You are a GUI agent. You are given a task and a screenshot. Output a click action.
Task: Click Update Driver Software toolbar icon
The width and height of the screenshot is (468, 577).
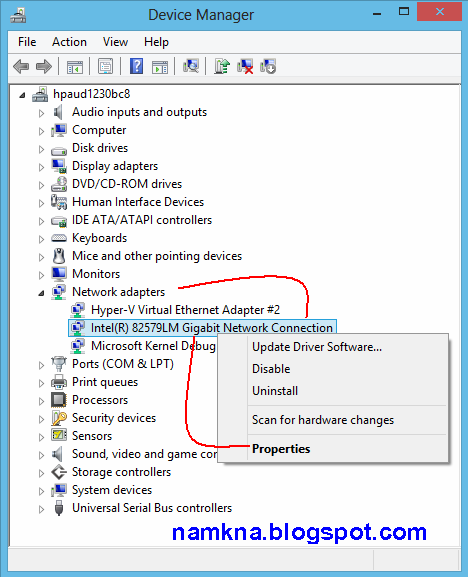tap(222, 67)
